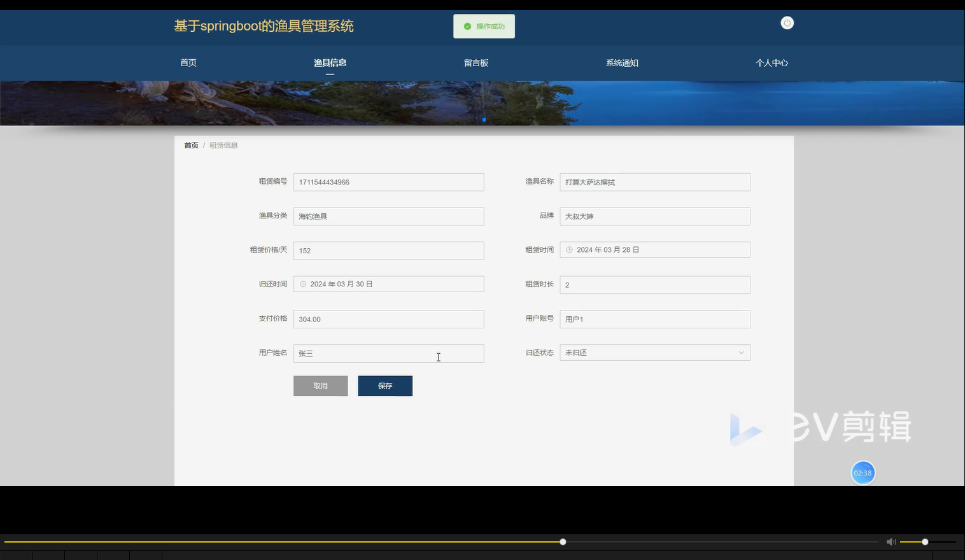The image size is (965, 560).
Task: Click the 操作成功 notification toast
Action: click(484, 26)
